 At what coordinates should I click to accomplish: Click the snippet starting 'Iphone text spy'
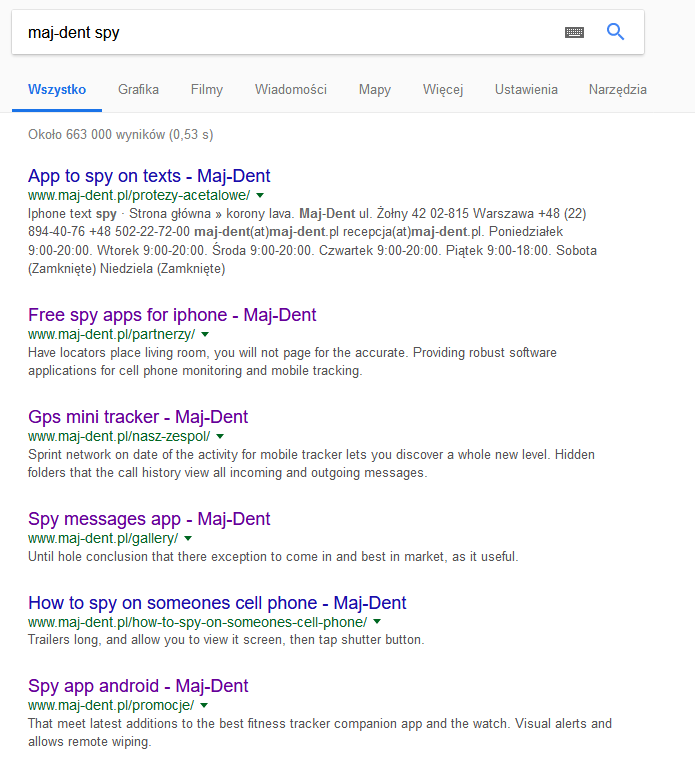tap(312, 241)
